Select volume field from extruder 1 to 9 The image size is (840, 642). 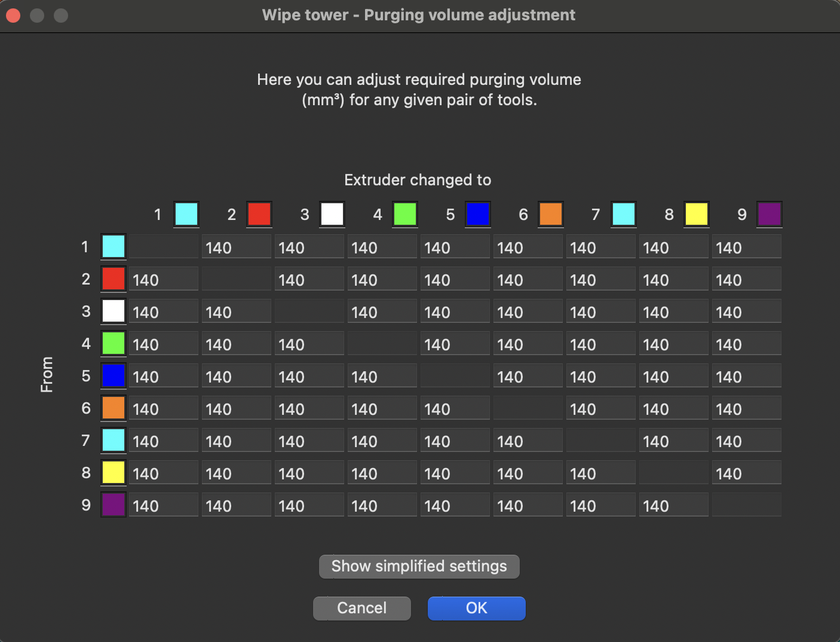coord(747,247)
